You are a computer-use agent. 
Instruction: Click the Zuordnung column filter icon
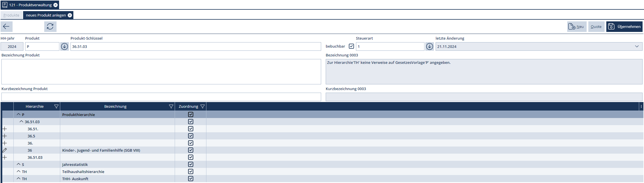[x=202, y=107]
